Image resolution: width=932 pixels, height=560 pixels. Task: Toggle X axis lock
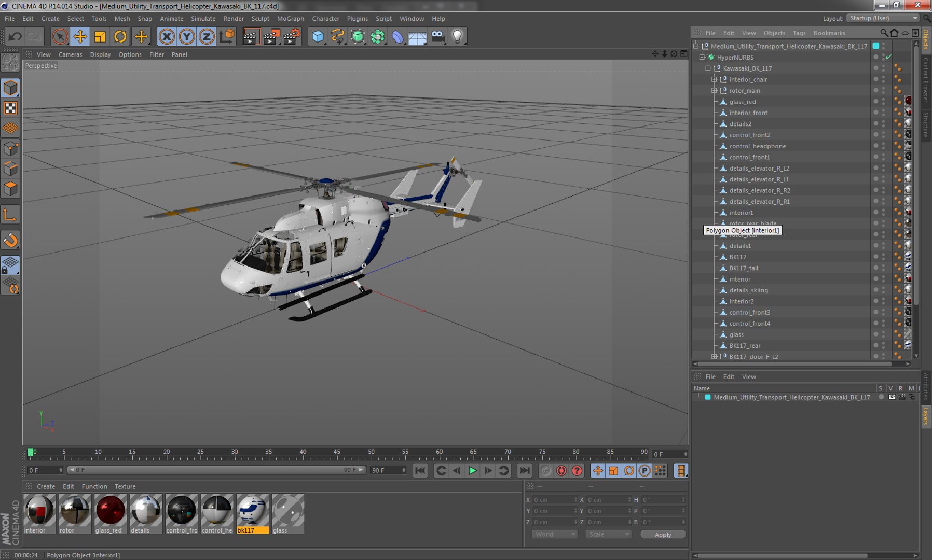coord(167,36)
